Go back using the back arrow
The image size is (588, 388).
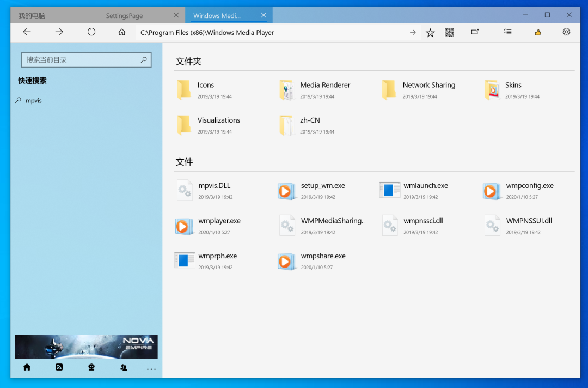(27, 32)
